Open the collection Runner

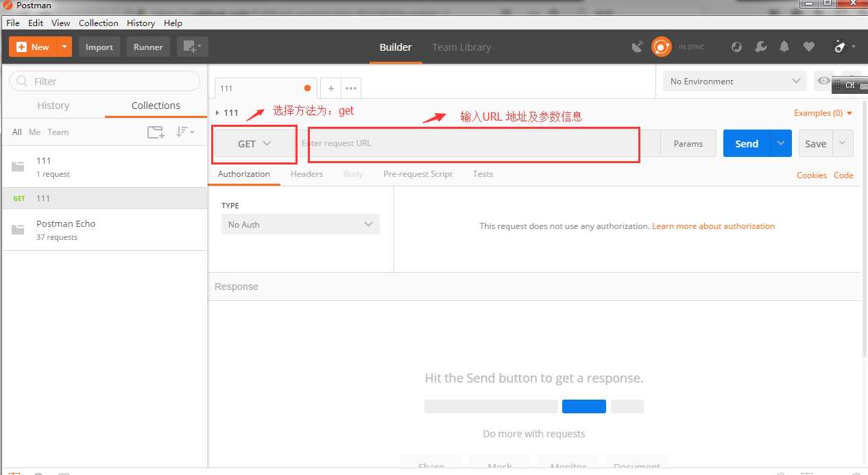pos(148,47)
